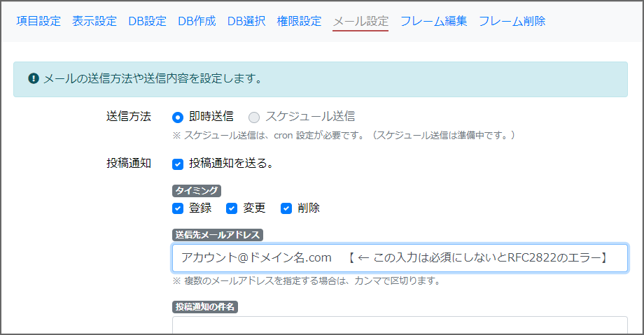The image size is (644, 335).
Task: Toggle the 変更 timing checkbox
Action: pos(232,208)
